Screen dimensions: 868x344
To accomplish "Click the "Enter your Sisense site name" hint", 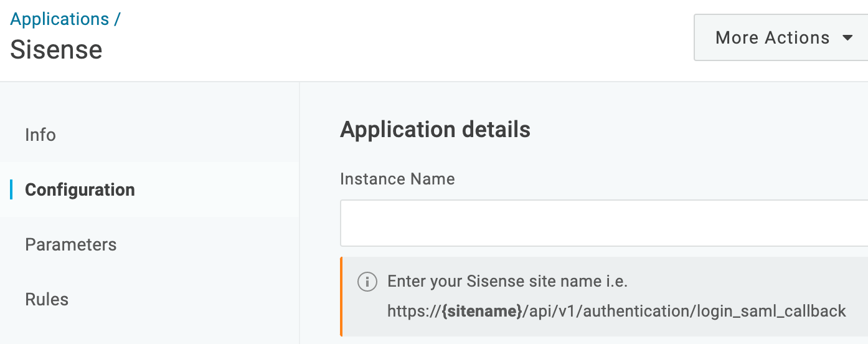I will [x=507, y=282].
